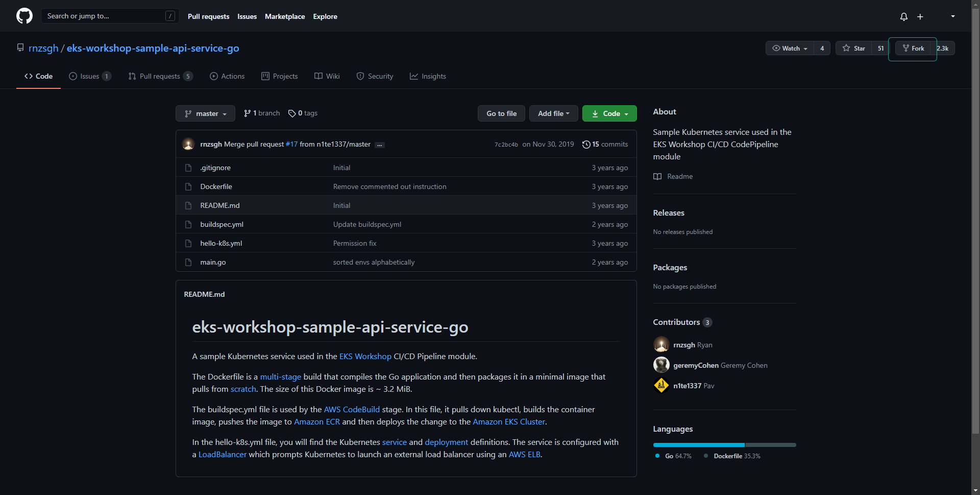Screen dimensions: 980x495
Task: Fork this repository
Action: [x=913, y=48]
